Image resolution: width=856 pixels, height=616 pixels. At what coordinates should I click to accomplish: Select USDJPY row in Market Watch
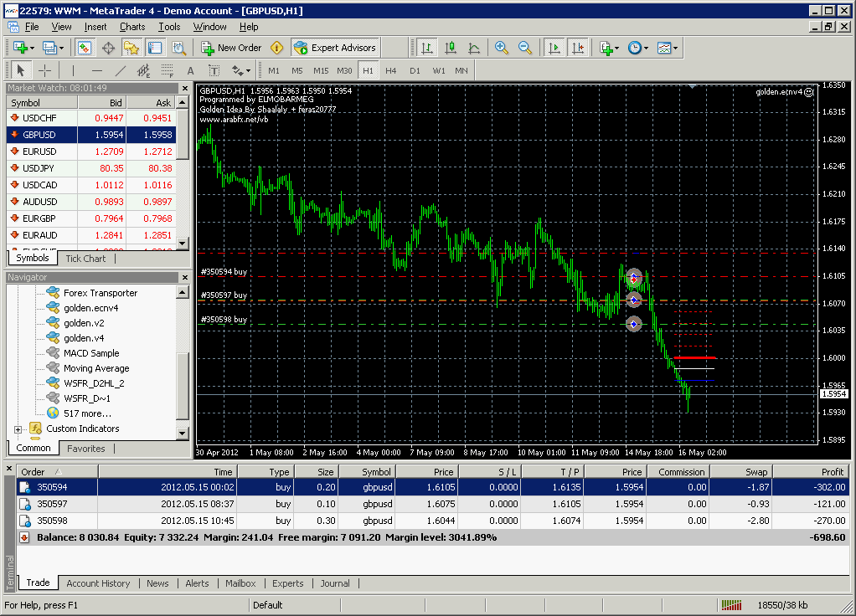tap(91, 168)
